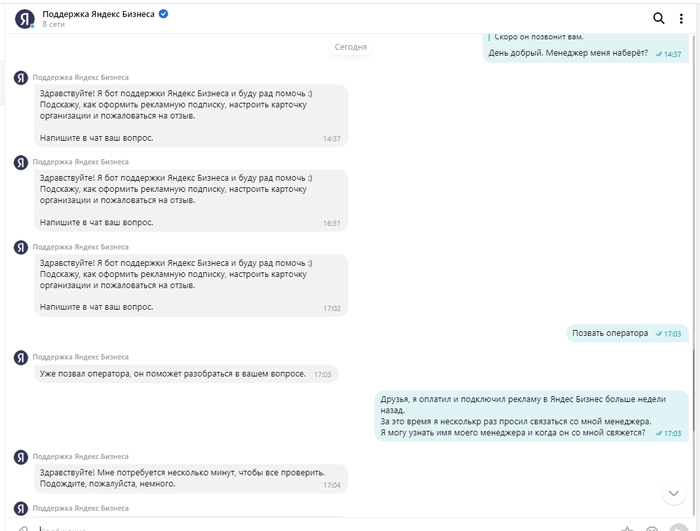Click the "День добрый. Менеджер меня наберёт?" message
Screen dimensions: 700x531
point(567,53)
